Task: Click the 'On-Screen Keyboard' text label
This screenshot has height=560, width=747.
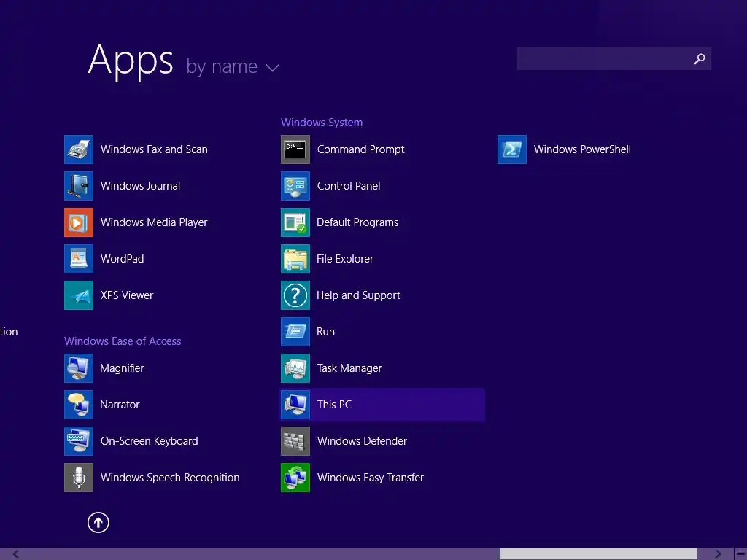Action: pyautogui.click(x=149, y=441)
